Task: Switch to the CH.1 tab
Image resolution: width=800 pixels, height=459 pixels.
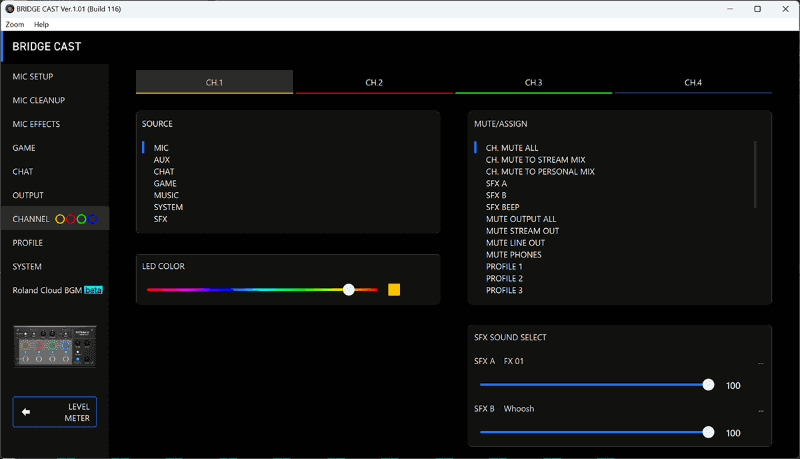Action: pyautogui.click(x=214, y=82)
